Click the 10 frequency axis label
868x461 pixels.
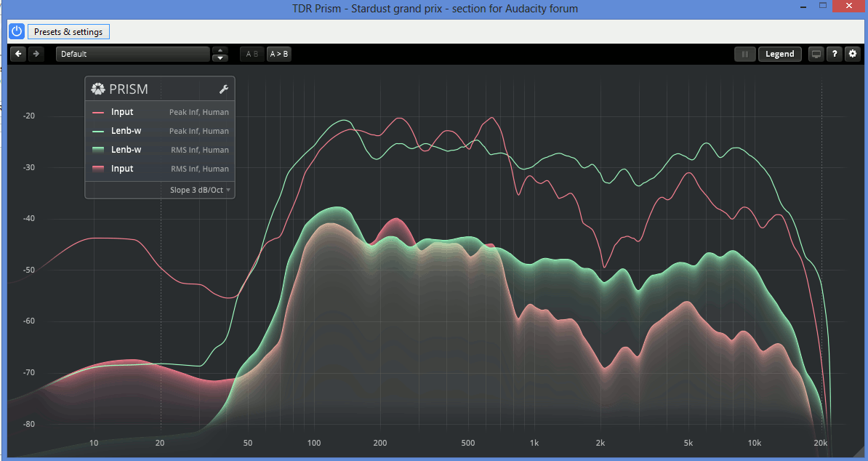94,443
